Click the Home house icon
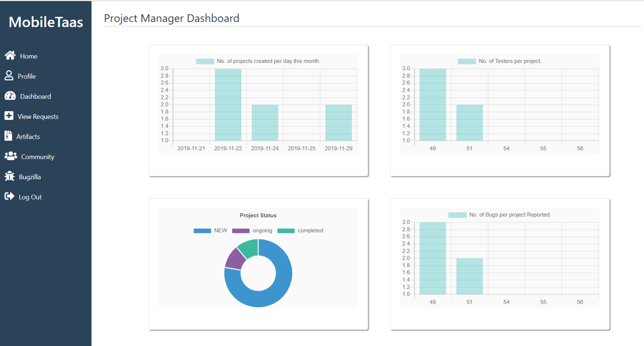The width and height of the screenshot is (644, 346). (10, 55)
